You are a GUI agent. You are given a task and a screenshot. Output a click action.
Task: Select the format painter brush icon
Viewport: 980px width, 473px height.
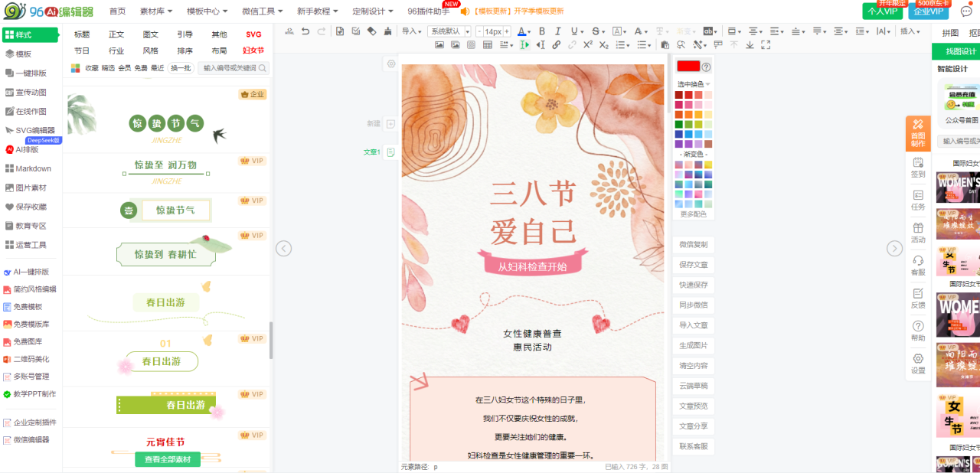coord(387,31)
